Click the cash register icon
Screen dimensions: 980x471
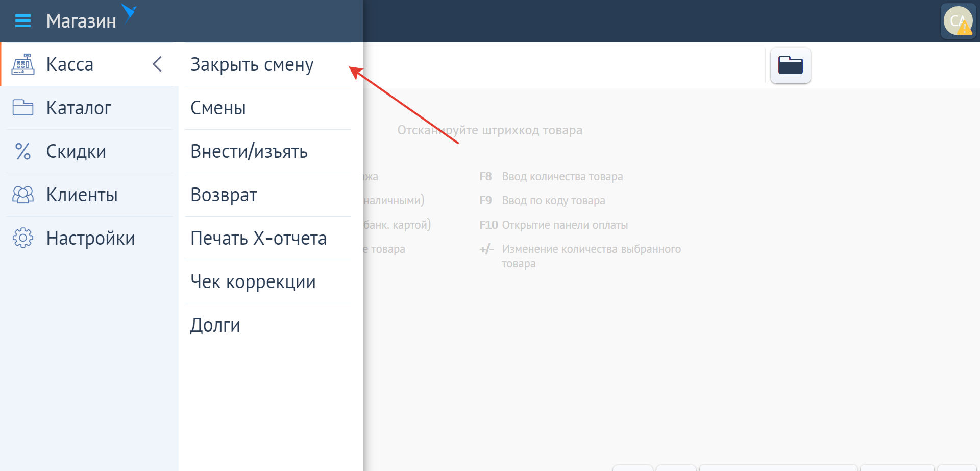[x=23, y=64]
